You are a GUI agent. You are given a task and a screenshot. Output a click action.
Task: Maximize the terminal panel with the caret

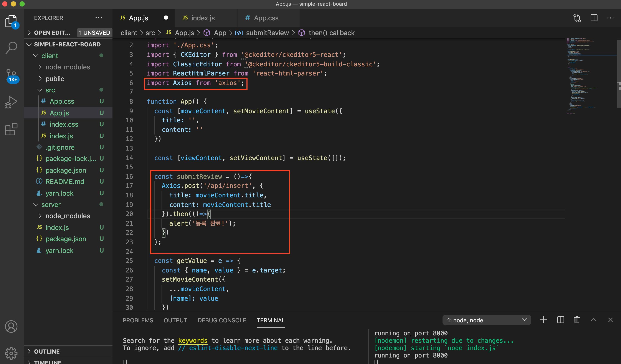594,320
